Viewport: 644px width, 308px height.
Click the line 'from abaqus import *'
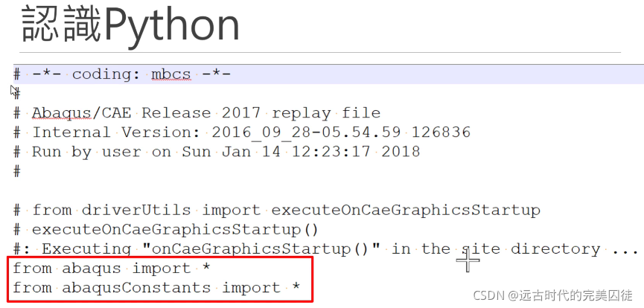[x=112, y=269]
